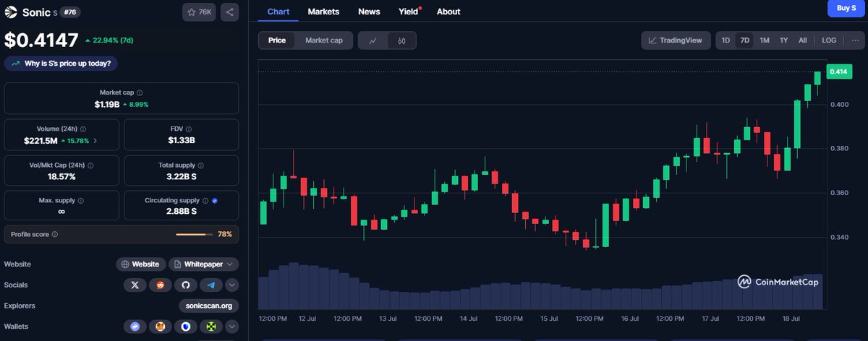868x341 pixels.
Task: Switch to the Chart tab
Action: click(278, 12)
